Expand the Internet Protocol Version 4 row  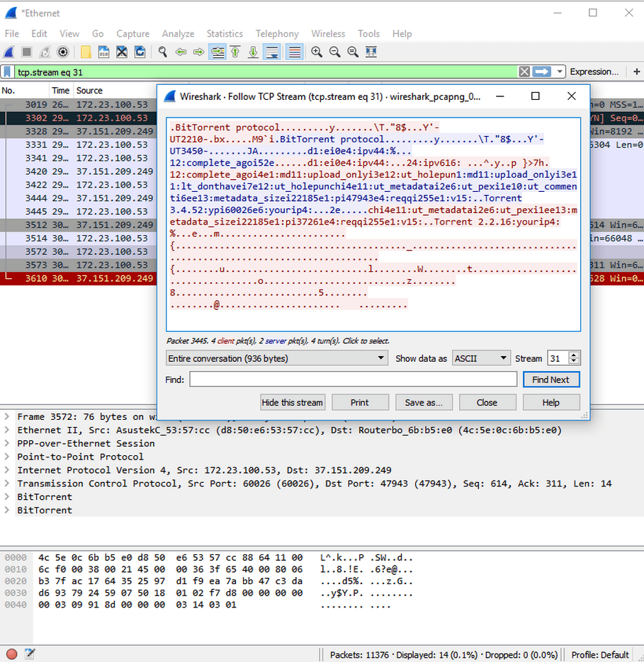[8, 470]
